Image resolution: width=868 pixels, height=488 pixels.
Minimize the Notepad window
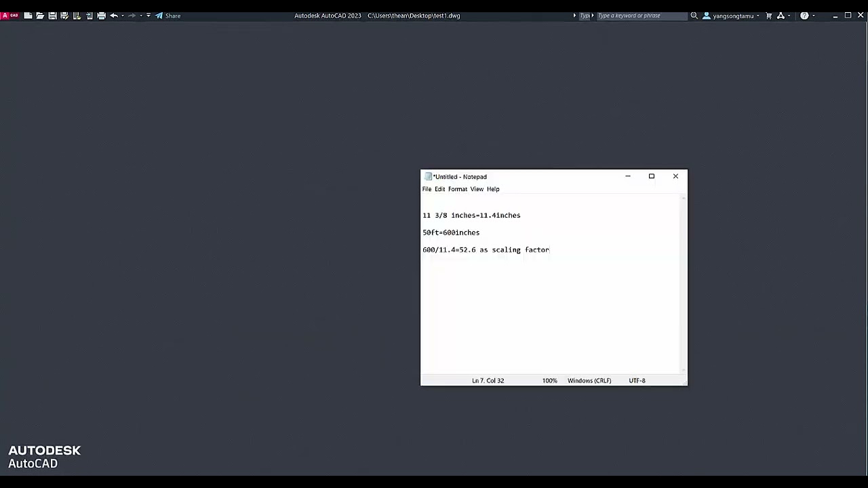[x=628, y=176]
